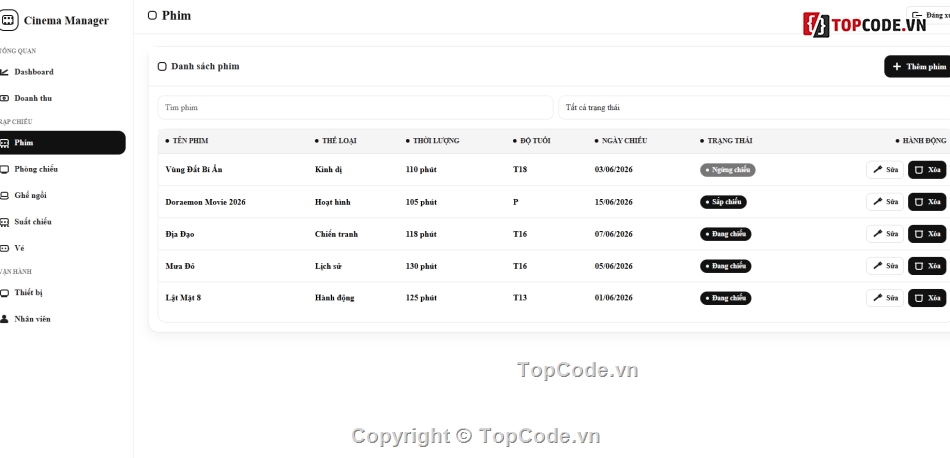Click the THỜI LƯỢNG column header
The width and height of the screenshot is (950, 458).
point(433,141)
